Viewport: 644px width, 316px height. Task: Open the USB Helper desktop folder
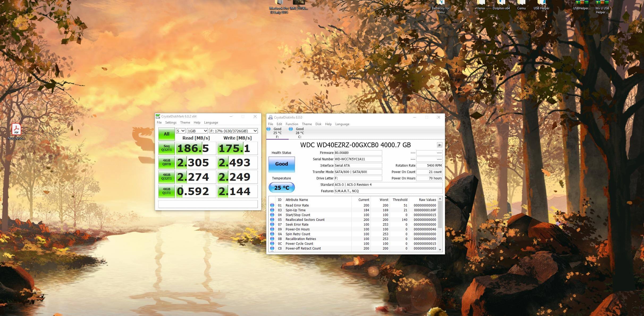coord(541,5)
